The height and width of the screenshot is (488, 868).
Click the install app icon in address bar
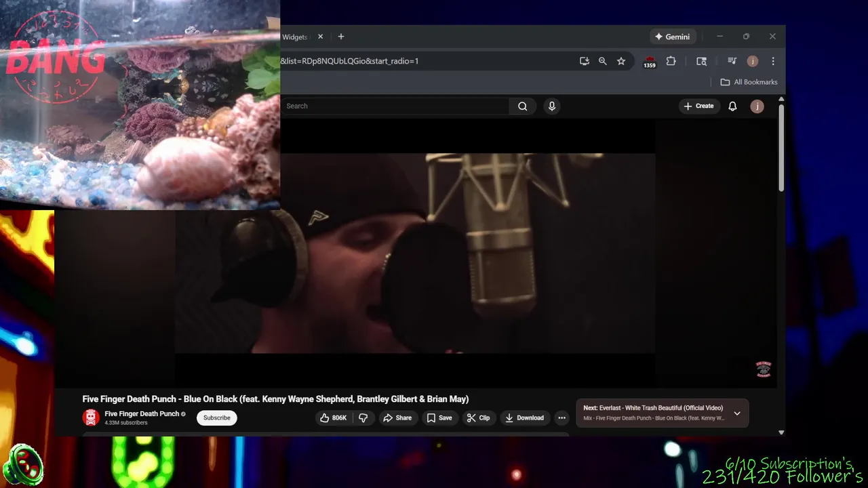pyautogui.click(x=585, y=61)
